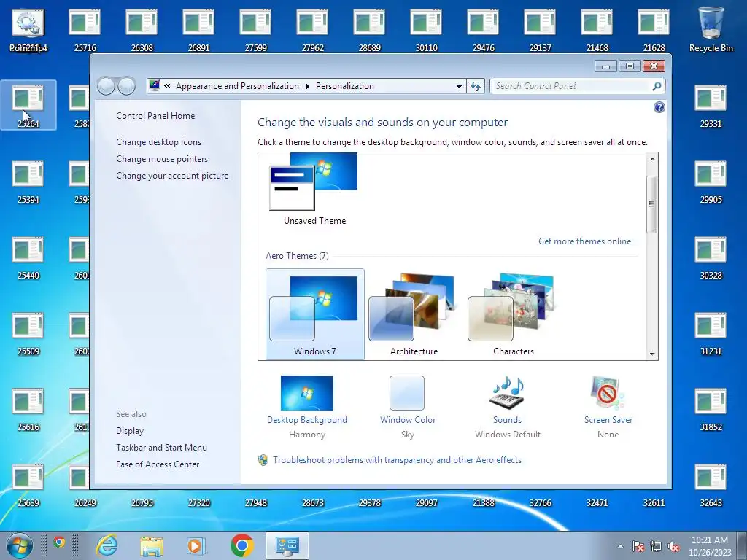Select the Unsaved Theme thumbnail
Screen dimensions: 747x560
314,188
